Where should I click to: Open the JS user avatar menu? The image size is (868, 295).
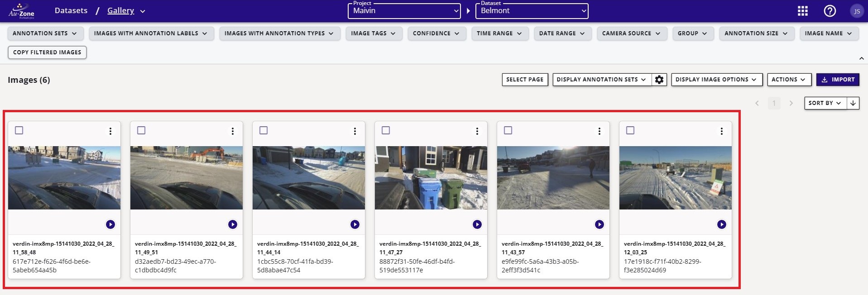(856, 11)
